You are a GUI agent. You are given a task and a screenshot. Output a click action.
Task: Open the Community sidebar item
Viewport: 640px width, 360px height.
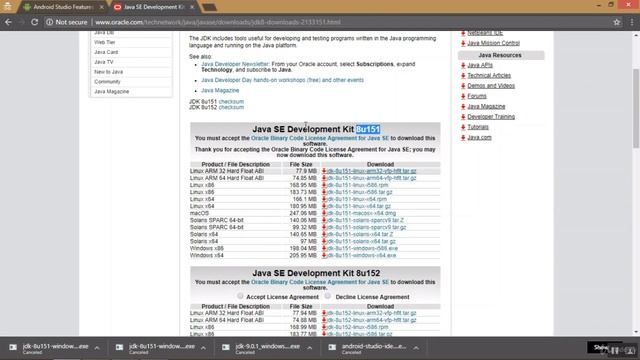click(x=107, y=82)
